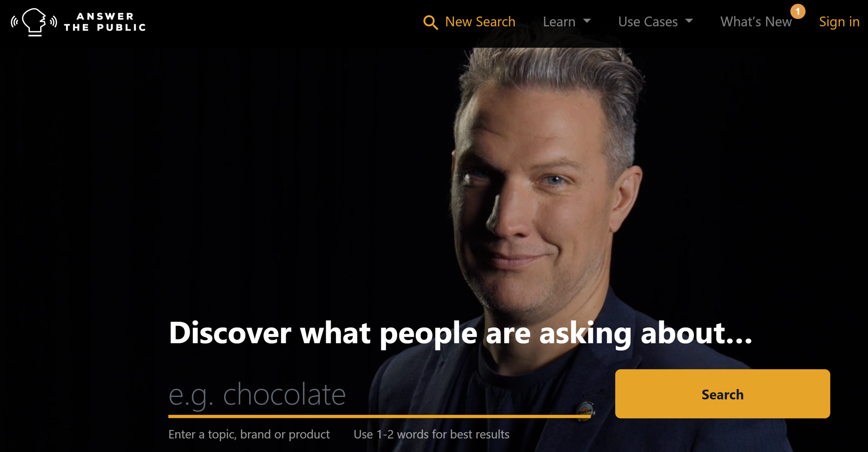Screen dimensions: 868x452
Task: Open the Answer The Public wordmark home link
Action: (x=105, y=22)
